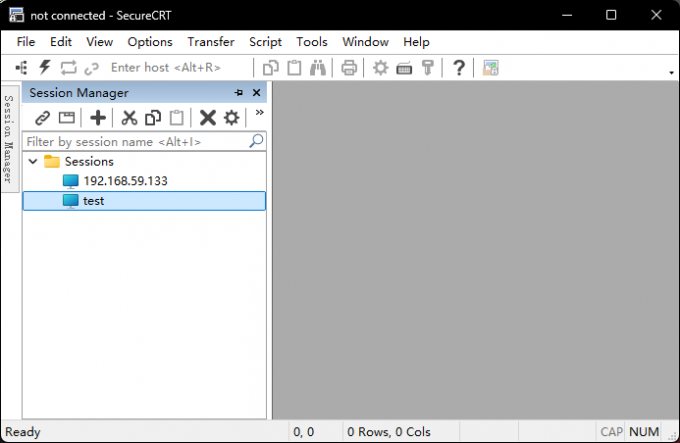Open the View menu
680x443 pixels.
pyautogui.click(x=99, y=42)
